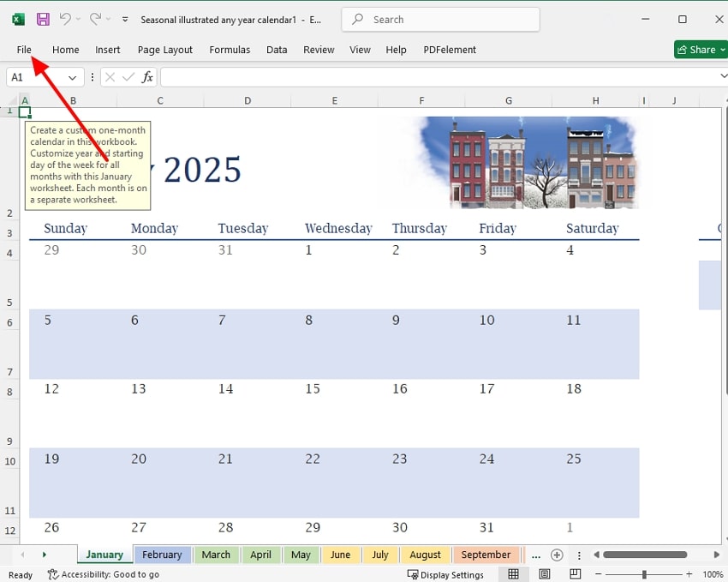The image size is (728, 582).
Task: Click the Save icon in title bar
Action: click(x=43, y=19)
